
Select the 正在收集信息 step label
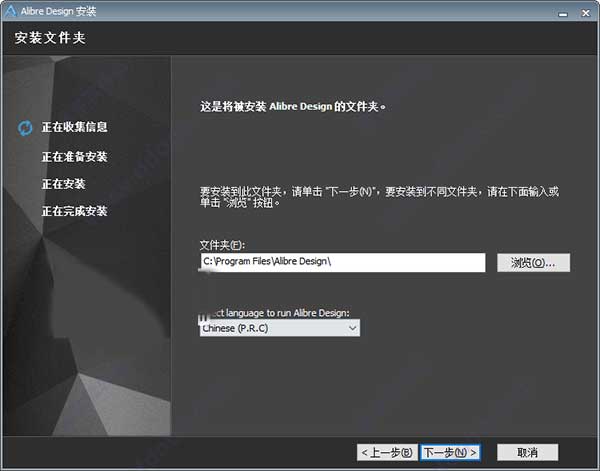(75, 127)
